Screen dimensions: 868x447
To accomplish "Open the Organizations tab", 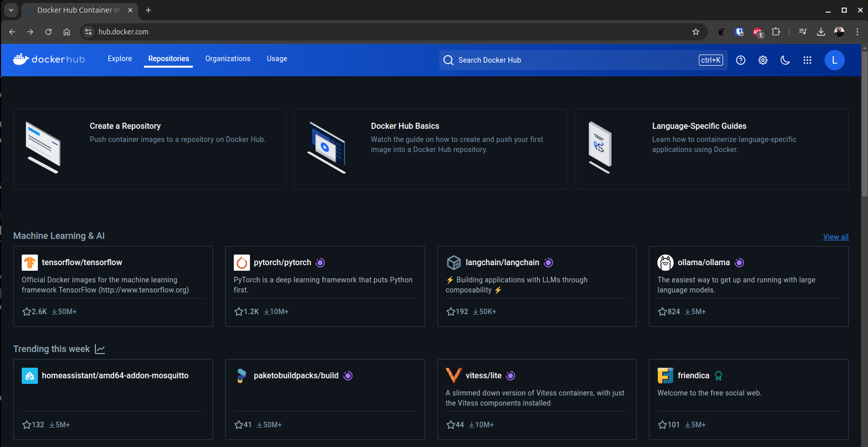I will pos(228,59).
